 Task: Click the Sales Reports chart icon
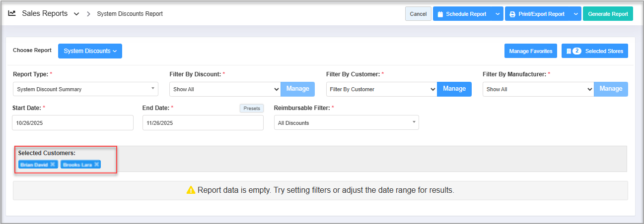pos(12,14)
